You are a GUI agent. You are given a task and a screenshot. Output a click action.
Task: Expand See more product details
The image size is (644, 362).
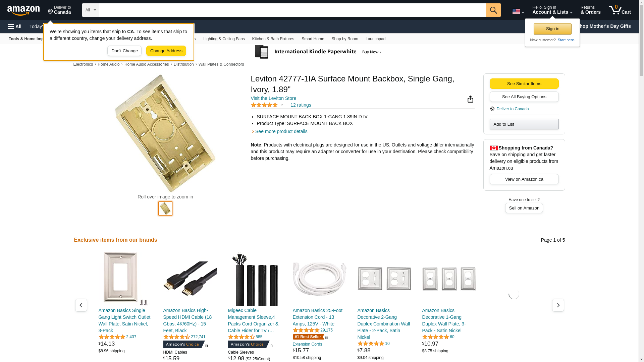281,131
